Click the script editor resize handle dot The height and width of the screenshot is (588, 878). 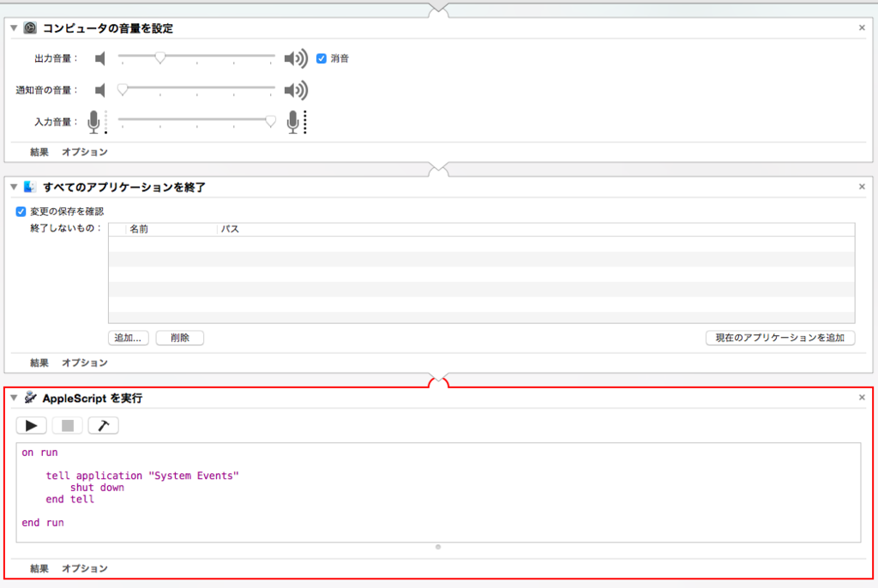click(x=438, y=547)
